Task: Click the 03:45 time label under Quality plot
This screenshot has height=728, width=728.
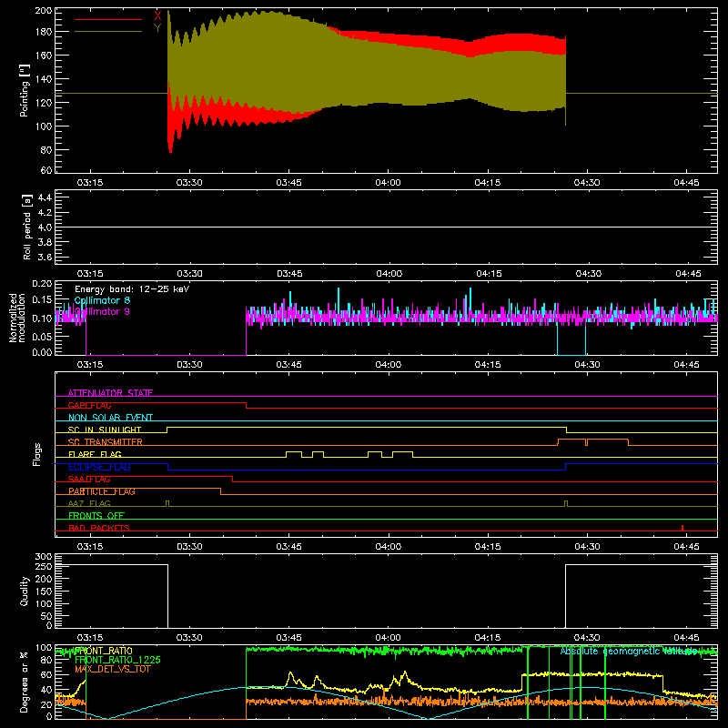Action: click(288, 638)
